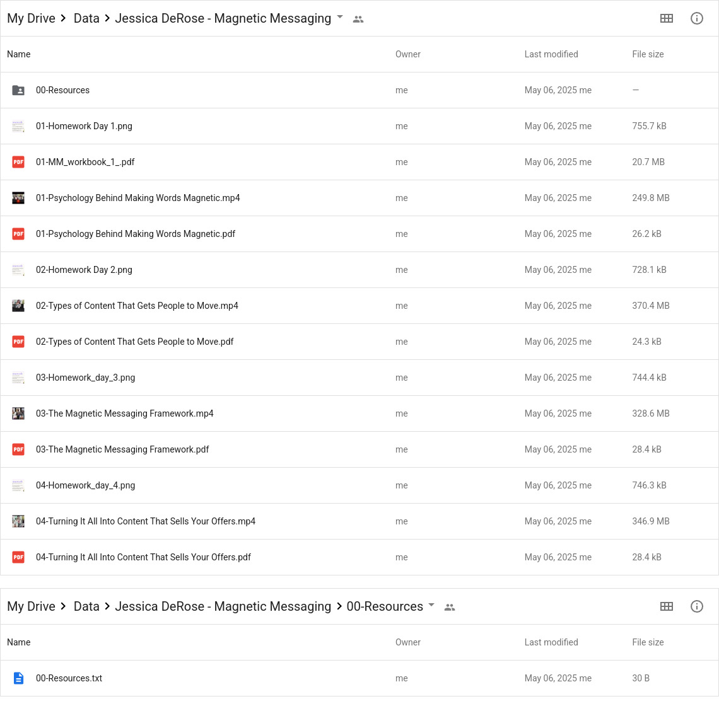Sort by File size in the top panel
This screenshot has width=719, height=728.
click(x=648, y=54)
